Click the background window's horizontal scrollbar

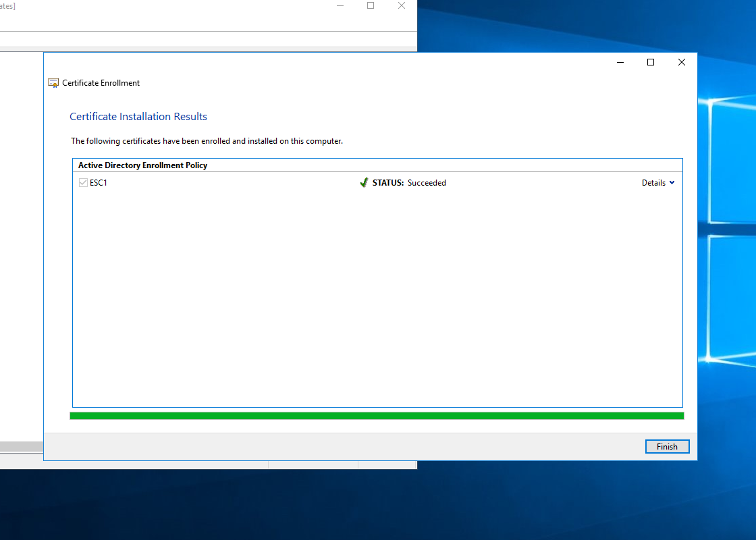[22, 447]
